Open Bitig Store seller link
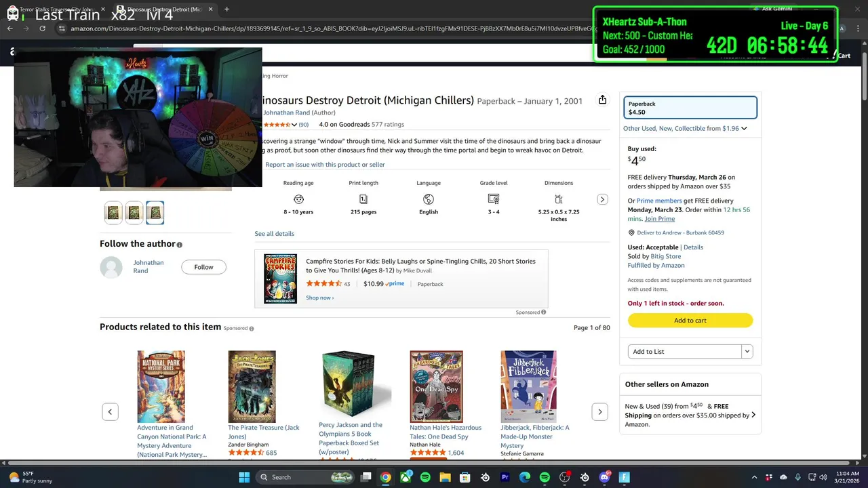 click(x=665, y=256)
